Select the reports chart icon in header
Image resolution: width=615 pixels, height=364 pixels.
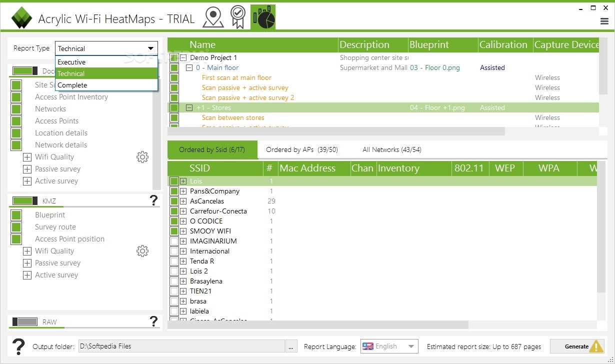263,17
